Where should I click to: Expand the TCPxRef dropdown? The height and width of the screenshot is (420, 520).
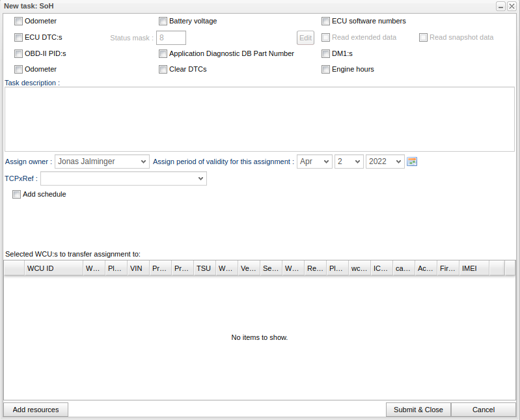pyautogui.click(x=124, y=178)
